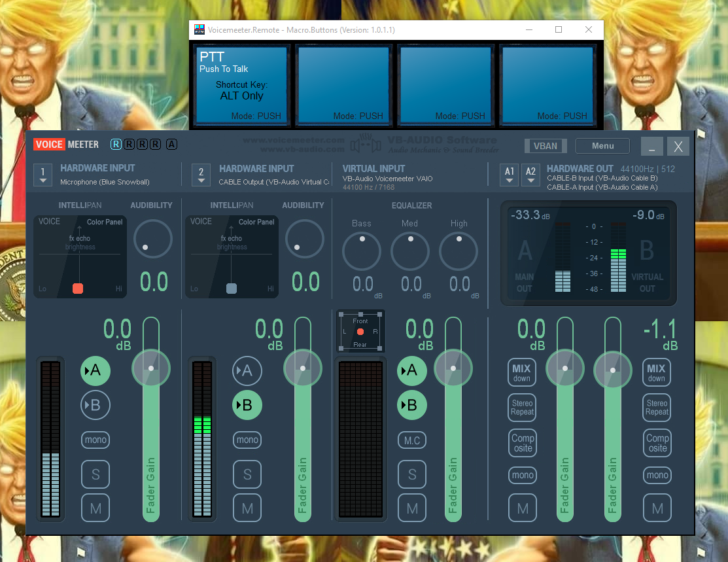The width and height of the screenshot is (728, 562).
Task: Mute bus A output
Action: pos(523,508)
